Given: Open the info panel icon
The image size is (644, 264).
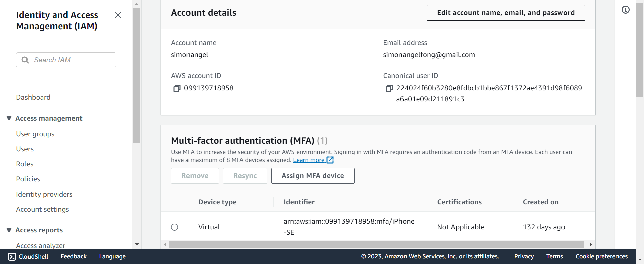Looking at the screenshot, I should coord(626,10).
